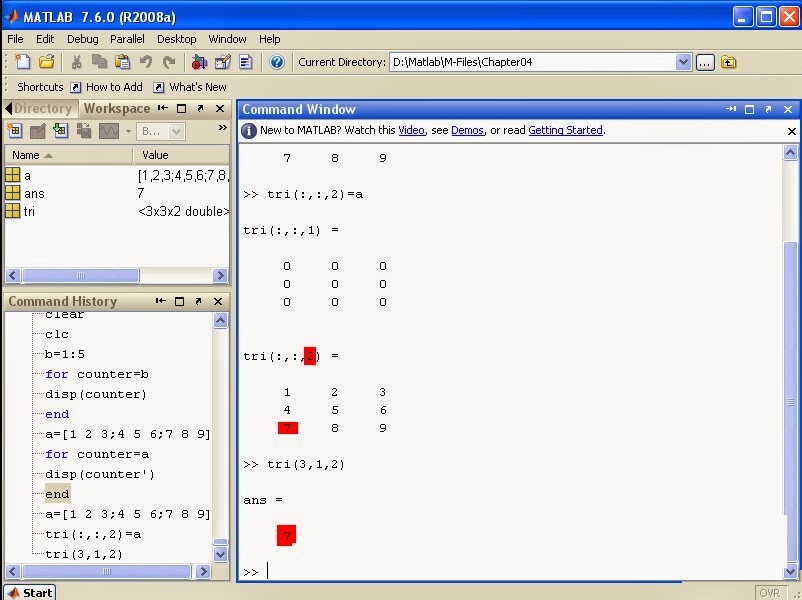Click Command History scroll up arrow

coord(220,320)
